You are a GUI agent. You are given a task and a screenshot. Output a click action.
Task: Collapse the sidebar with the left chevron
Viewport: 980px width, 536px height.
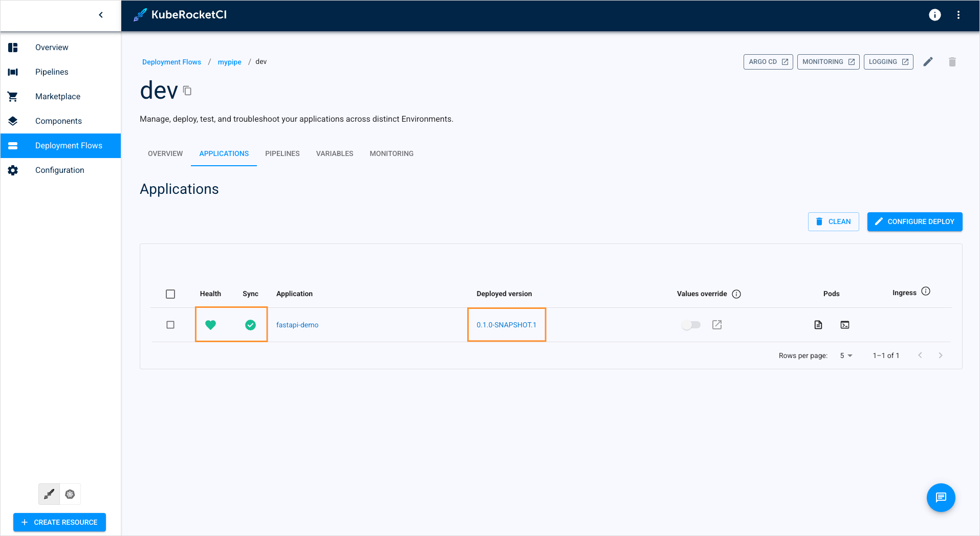[x=100, y=15]
